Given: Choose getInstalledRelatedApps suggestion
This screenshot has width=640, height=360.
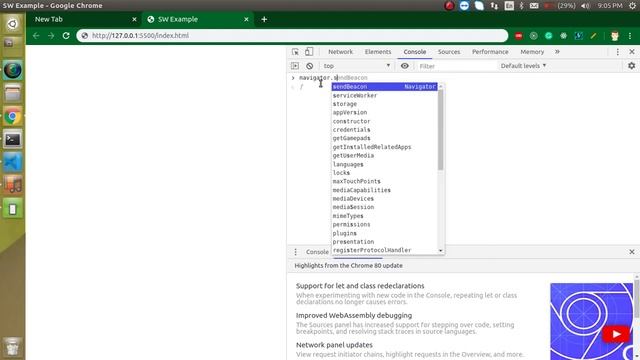Looking at the screenshot, I should click(x=384, y=147).
